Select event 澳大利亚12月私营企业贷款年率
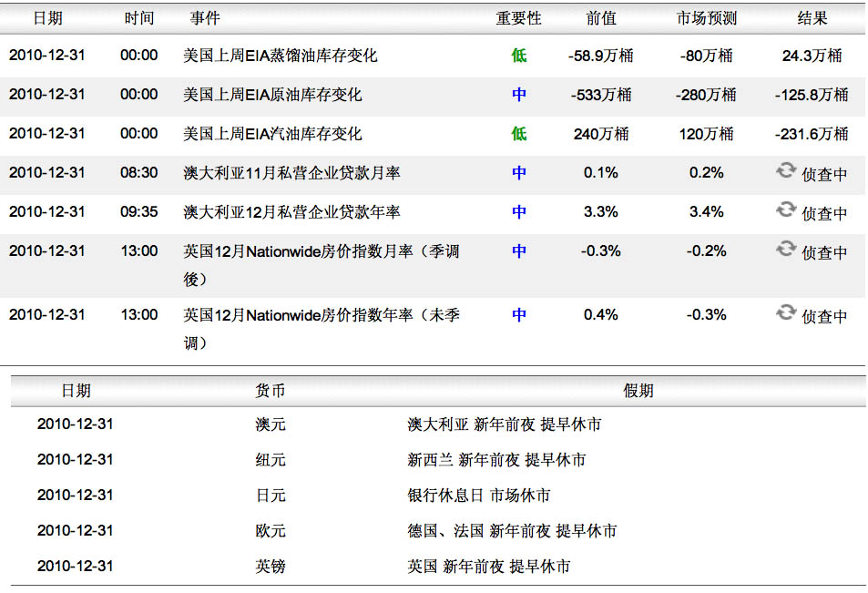The image size is (868, 593). coord(291,212)
